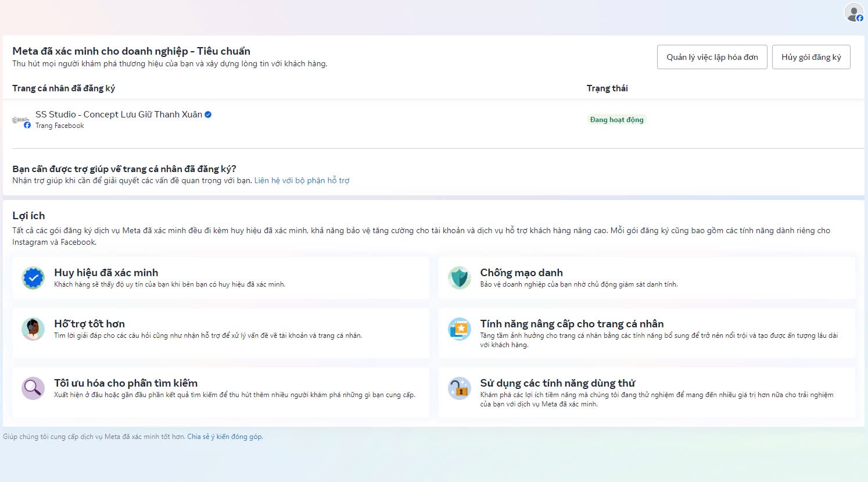Image resolution: width=868 pixels, height=482 pixels.
Task: Click Trang cá nhân đã đăng ký column header
Action: pyautogui.click(x=64, y=88)
